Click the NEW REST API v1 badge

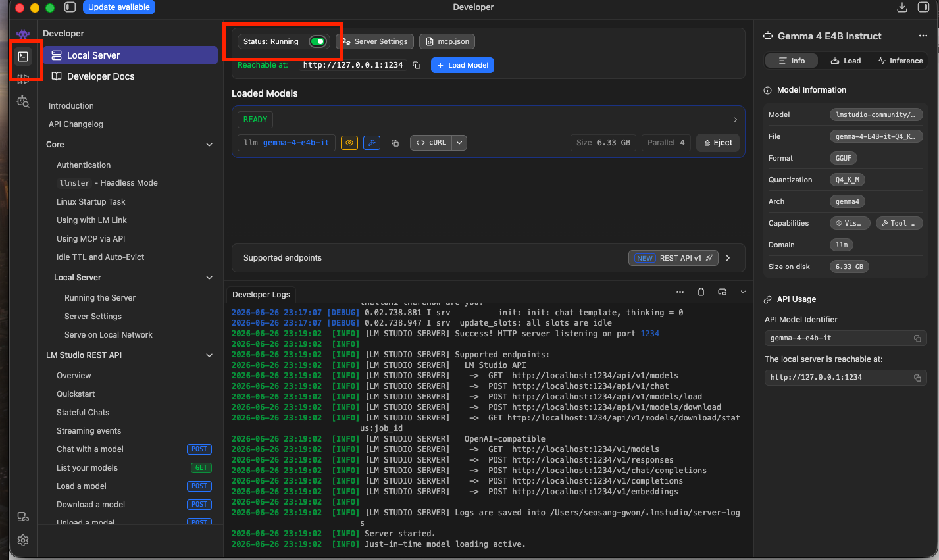673,258
